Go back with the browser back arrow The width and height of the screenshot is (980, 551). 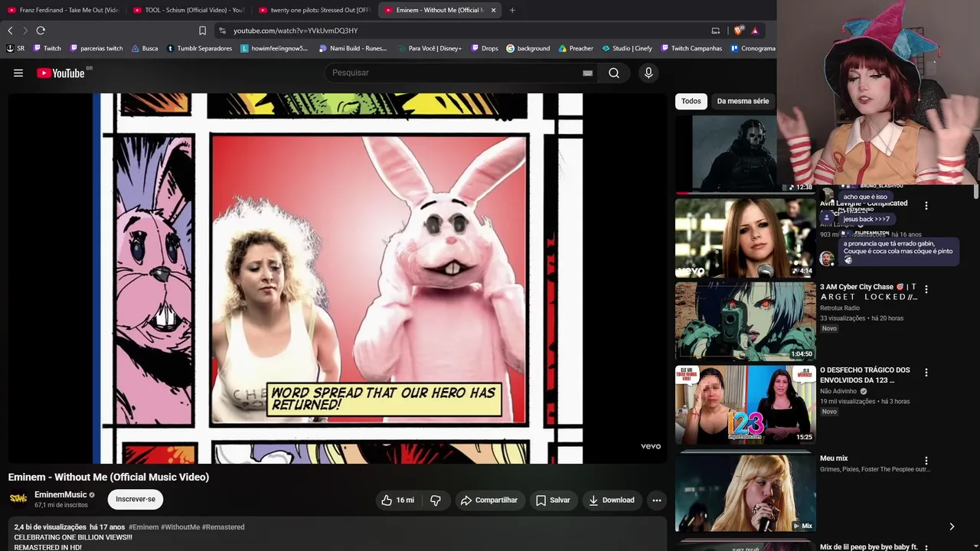click(10, 31)
